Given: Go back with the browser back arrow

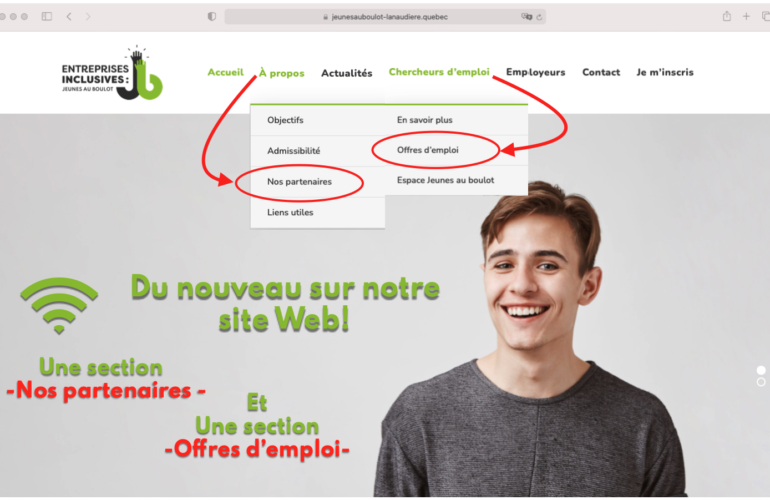Looking at the screenshot, I should [69, 16].
